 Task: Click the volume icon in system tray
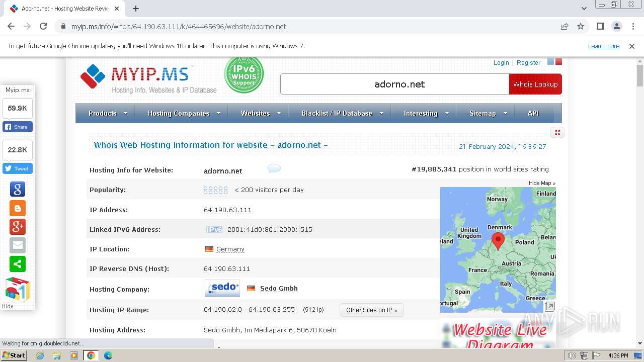[572, 355]
